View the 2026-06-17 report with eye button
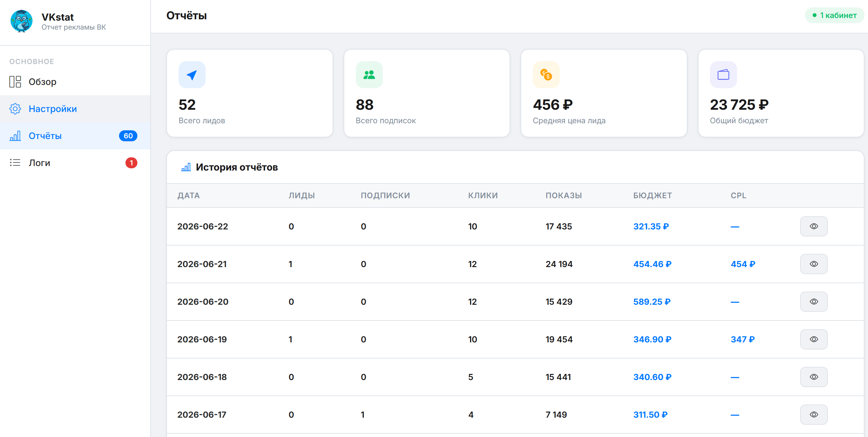868x437 pixels. tap(813, 415)
